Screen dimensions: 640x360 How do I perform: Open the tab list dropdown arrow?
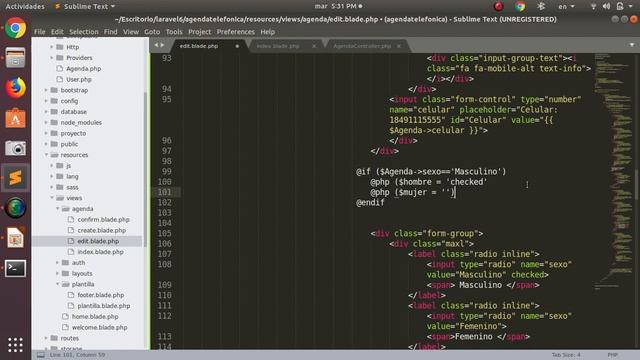click(632, 45)
